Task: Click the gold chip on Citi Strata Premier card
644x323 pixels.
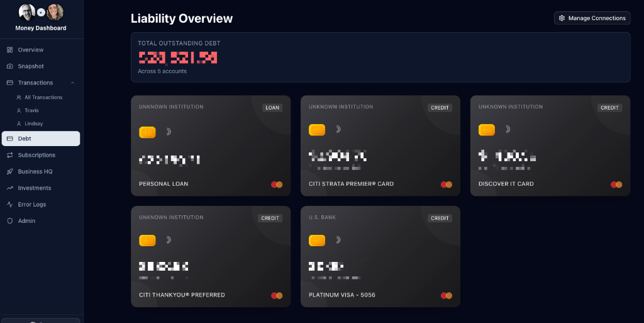Action: coord(317,130)
